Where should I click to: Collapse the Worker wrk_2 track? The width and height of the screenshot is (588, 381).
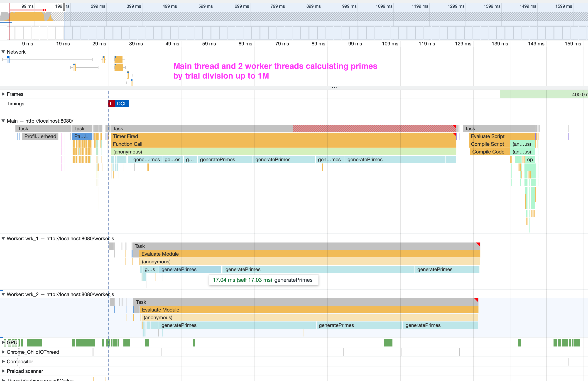(3, 294)
